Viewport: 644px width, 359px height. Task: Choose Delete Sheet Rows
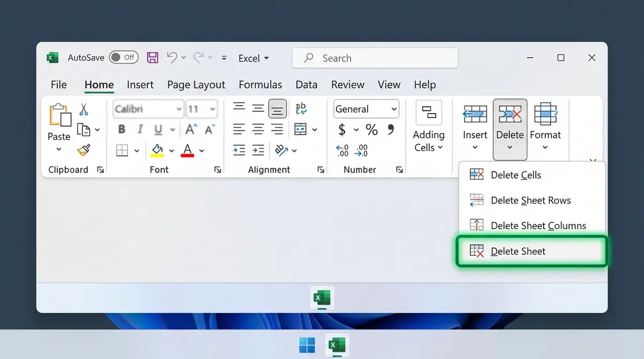click(532, 200)
